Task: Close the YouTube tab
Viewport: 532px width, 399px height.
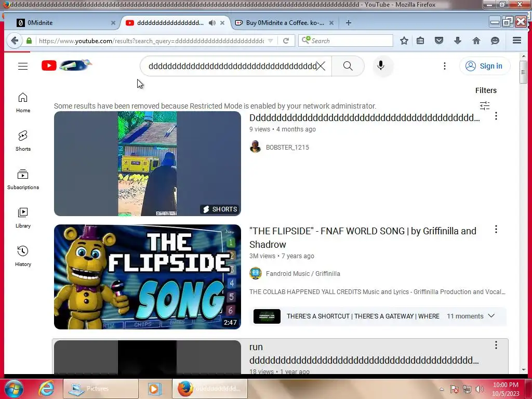Action: [222, 23]
